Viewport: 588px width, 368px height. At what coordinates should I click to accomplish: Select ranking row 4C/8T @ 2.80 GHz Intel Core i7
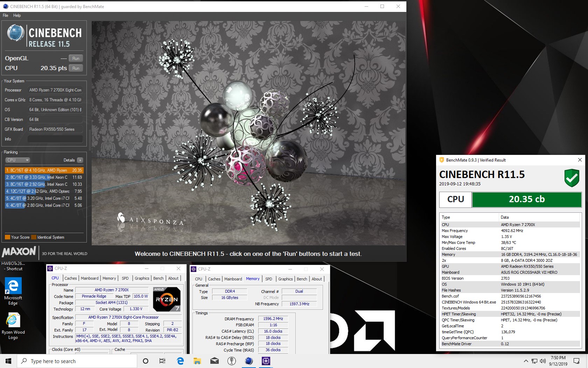click(x=44, y=205)
